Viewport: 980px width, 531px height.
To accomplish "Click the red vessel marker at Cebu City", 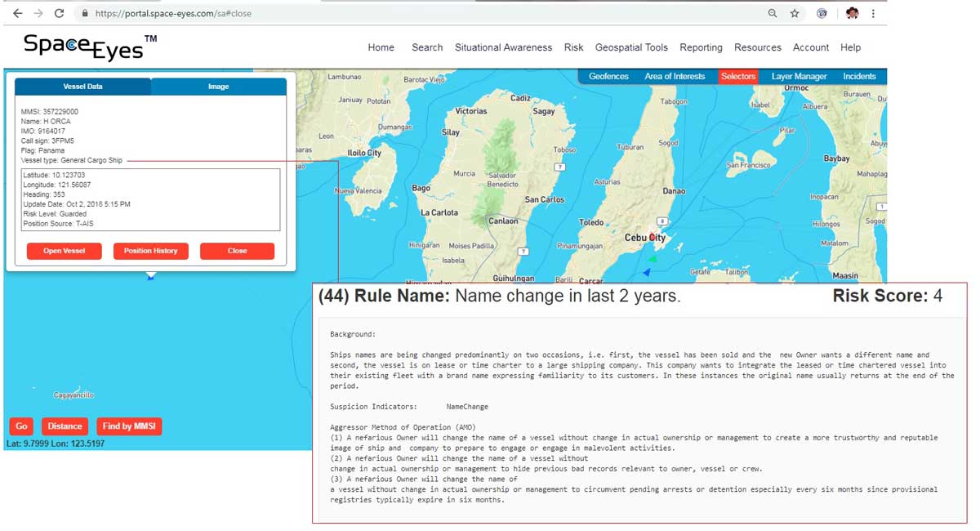I will pos(652,238).
